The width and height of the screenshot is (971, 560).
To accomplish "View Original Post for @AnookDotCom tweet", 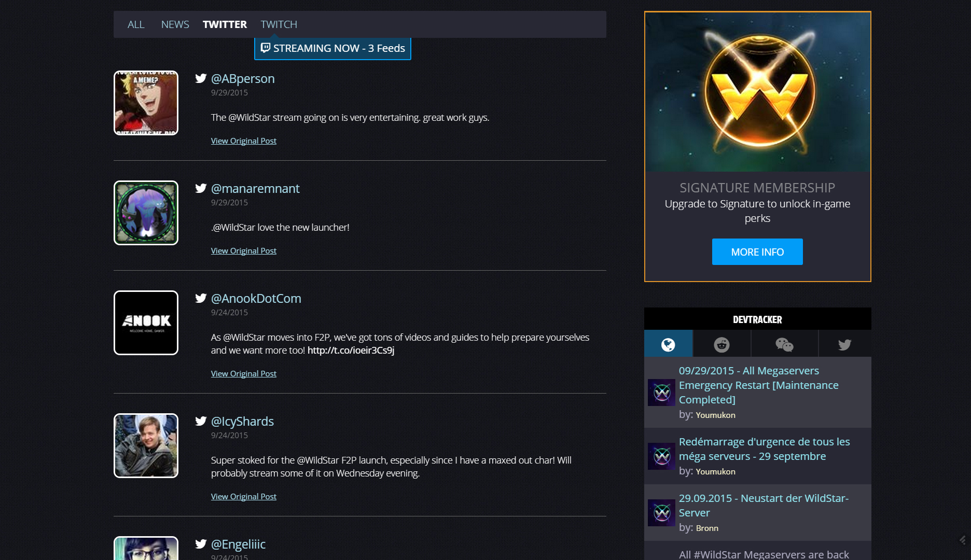I will coord(244,374).
